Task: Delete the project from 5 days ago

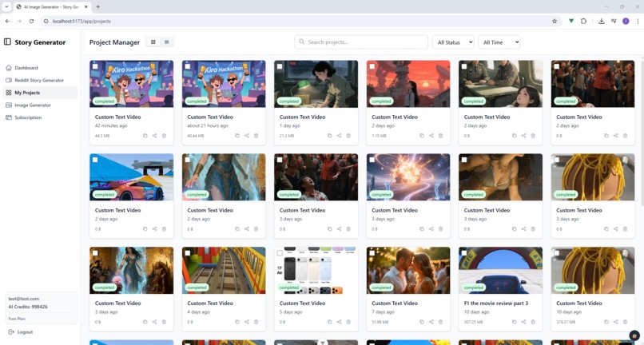Action: click(x=348, y=322)
